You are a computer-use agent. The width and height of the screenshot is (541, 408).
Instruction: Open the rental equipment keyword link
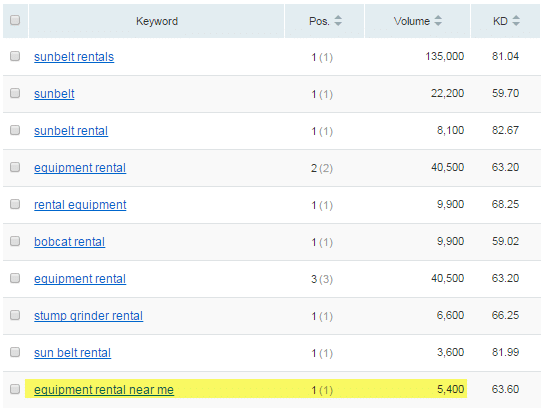pyautogui.click(x=80, y=205)
